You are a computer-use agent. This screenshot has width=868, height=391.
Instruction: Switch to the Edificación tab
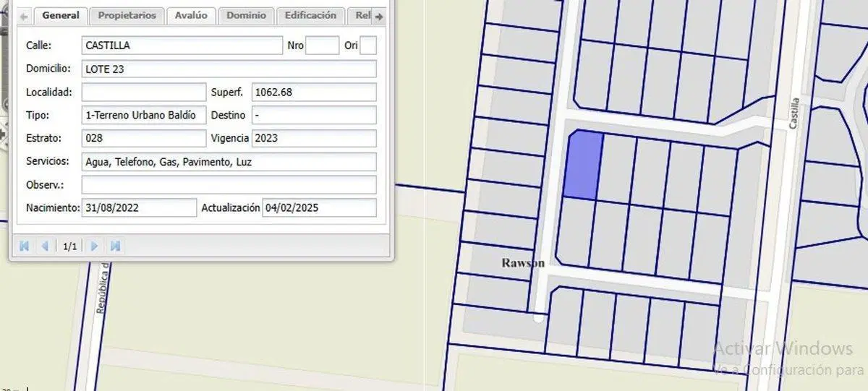coord(310,15)
